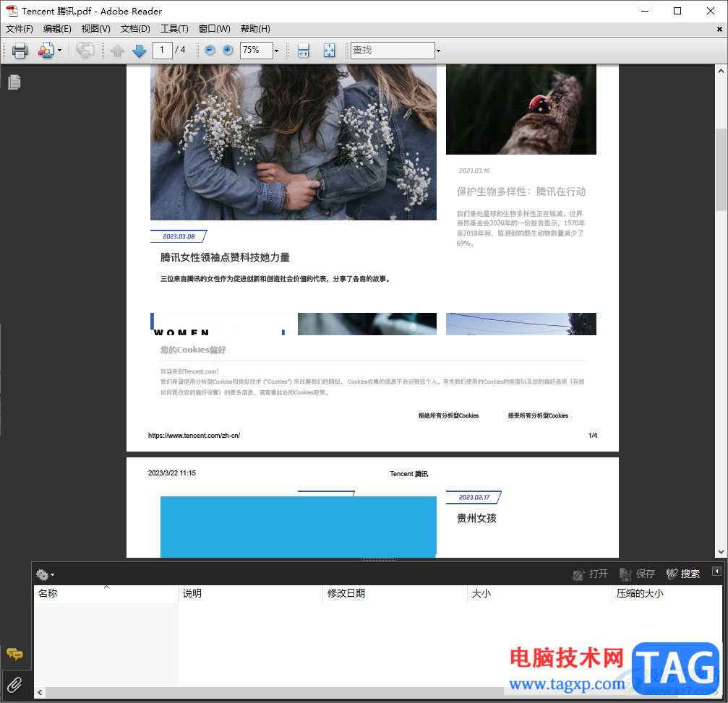
Task: Click the vertical scrollbar up arrow
Action: coord(721,71)
